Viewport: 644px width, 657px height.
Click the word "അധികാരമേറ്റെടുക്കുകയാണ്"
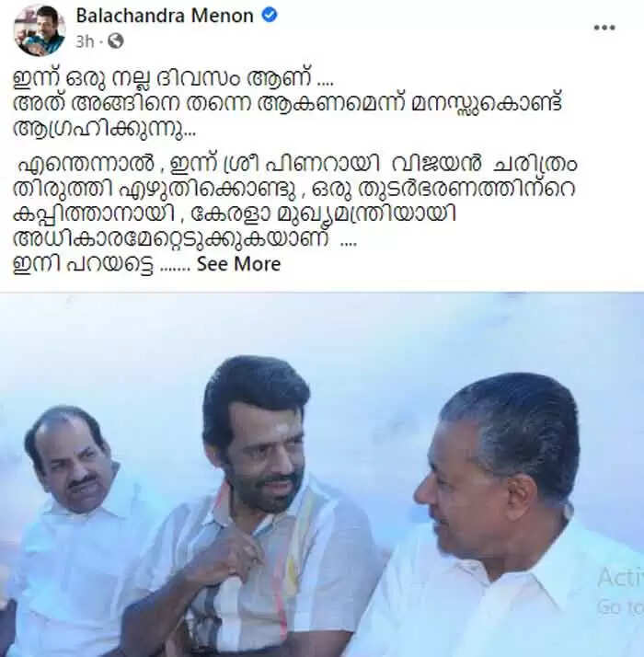[x=171, y=239]
